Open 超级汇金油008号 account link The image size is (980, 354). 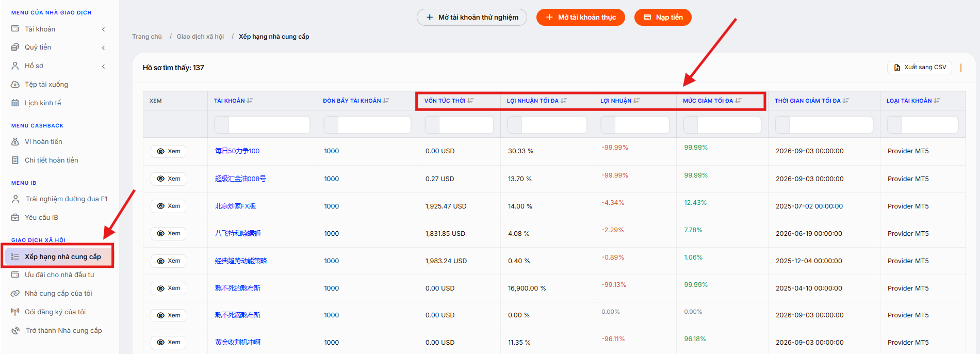point(240,179)
